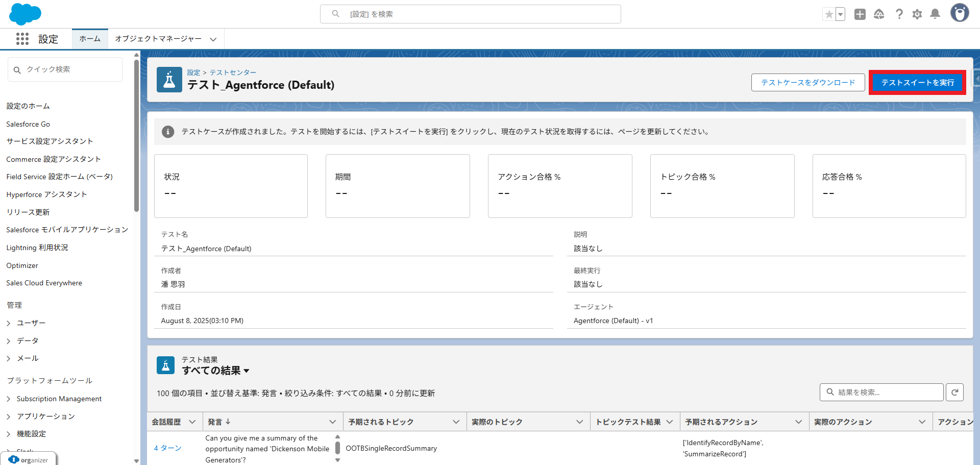Open Salesforce Go in sidebar
The image size is (980, 465).
pos(28,124)
